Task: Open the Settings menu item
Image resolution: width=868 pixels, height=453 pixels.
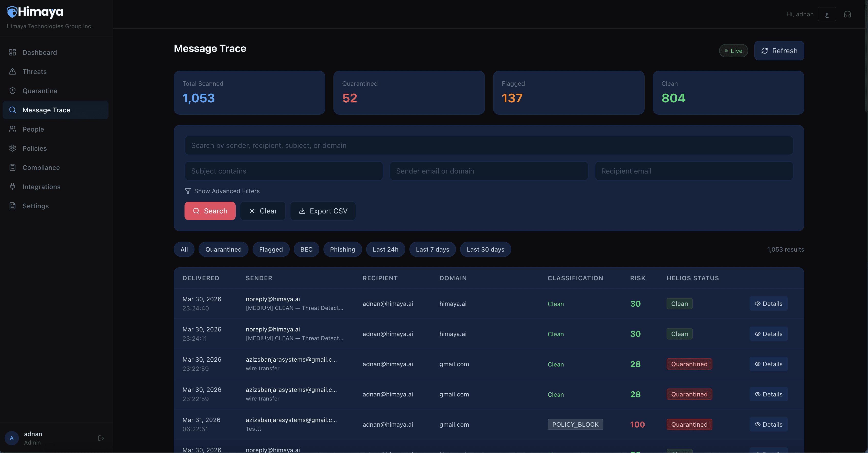Action: click(35, 206)
